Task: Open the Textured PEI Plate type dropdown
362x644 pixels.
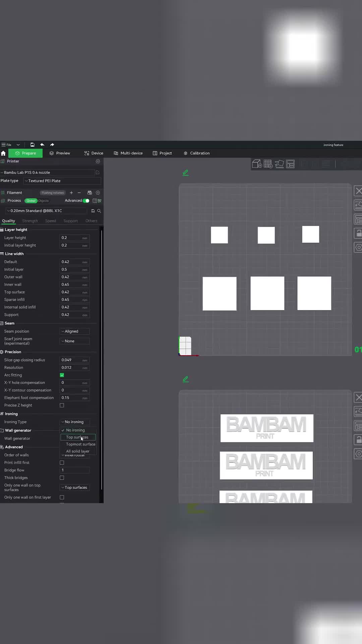Action: 62,181
